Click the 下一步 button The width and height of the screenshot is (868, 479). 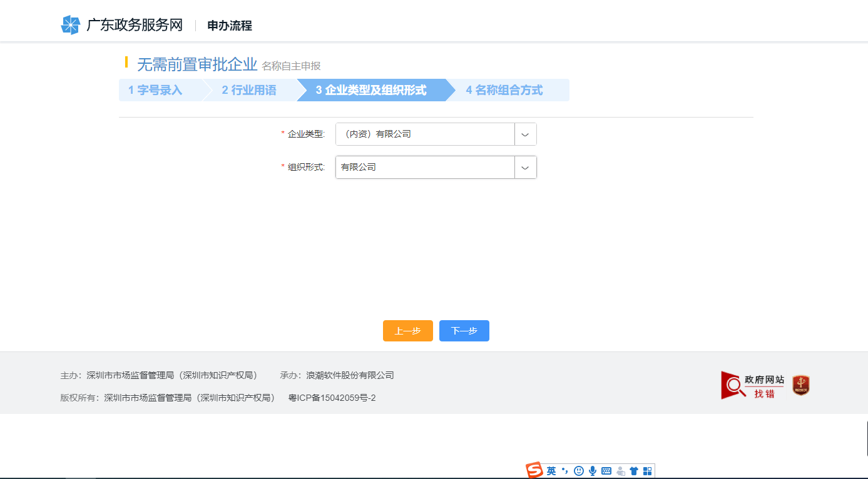(x=464, y=331)
